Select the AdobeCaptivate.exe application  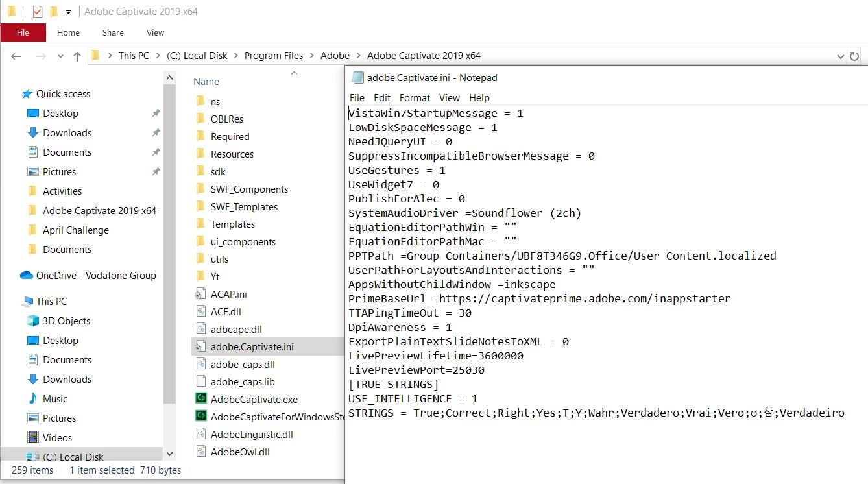coord(254,400)
